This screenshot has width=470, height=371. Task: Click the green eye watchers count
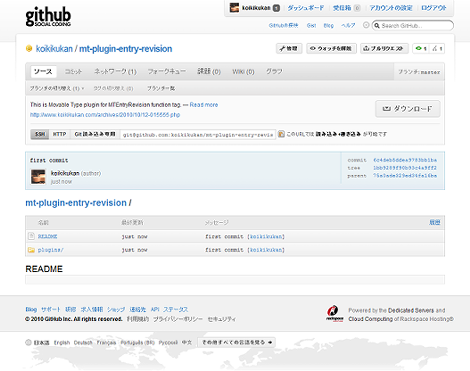421,49
